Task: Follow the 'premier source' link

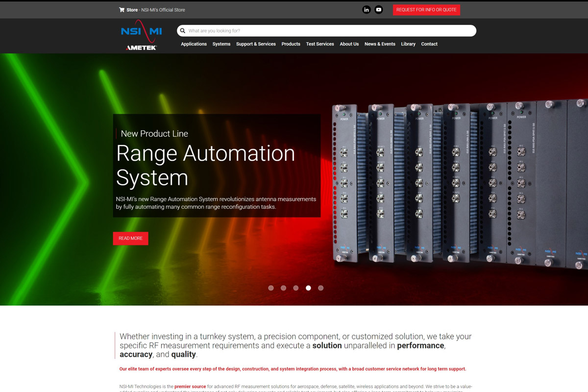Action: pos(190,387)
